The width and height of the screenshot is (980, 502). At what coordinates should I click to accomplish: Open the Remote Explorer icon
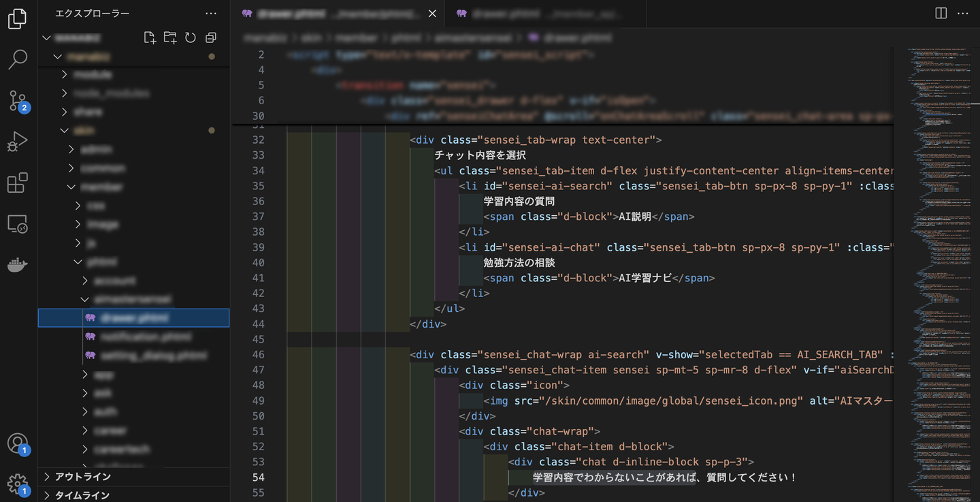[x=18, y=224]
